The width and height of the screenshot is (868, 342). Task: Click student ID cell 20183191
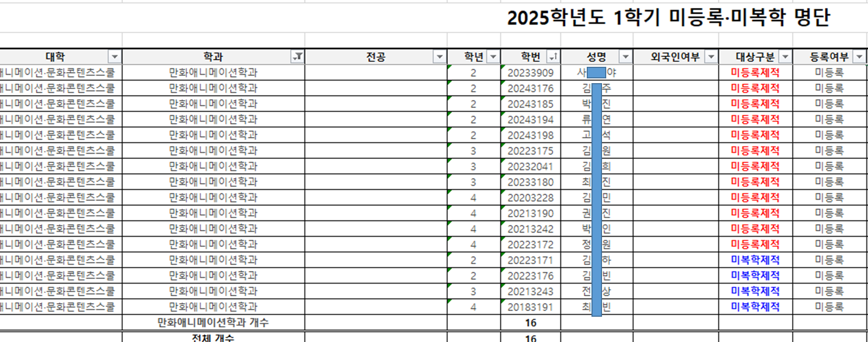tap(530, 307)
